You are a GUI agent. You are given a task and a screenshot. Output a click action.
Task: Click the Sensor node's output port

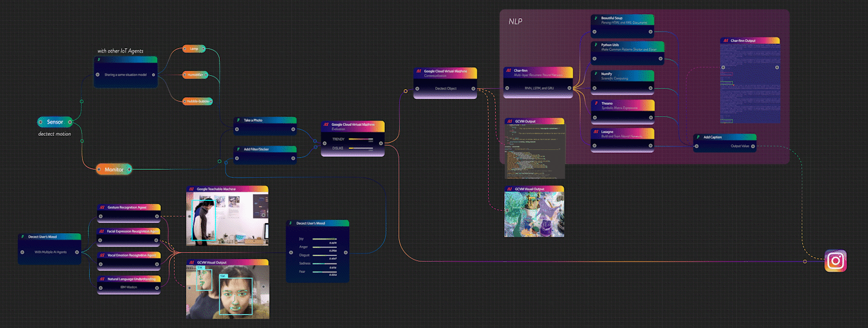pos(70,122)
